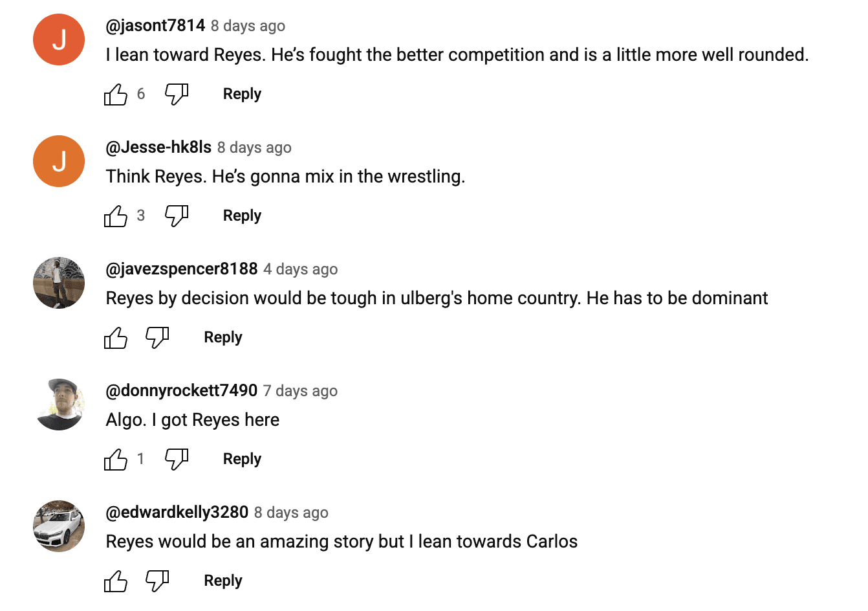
Task: Open @jasont7814's channel profile
Action: (x=155, y=26)
